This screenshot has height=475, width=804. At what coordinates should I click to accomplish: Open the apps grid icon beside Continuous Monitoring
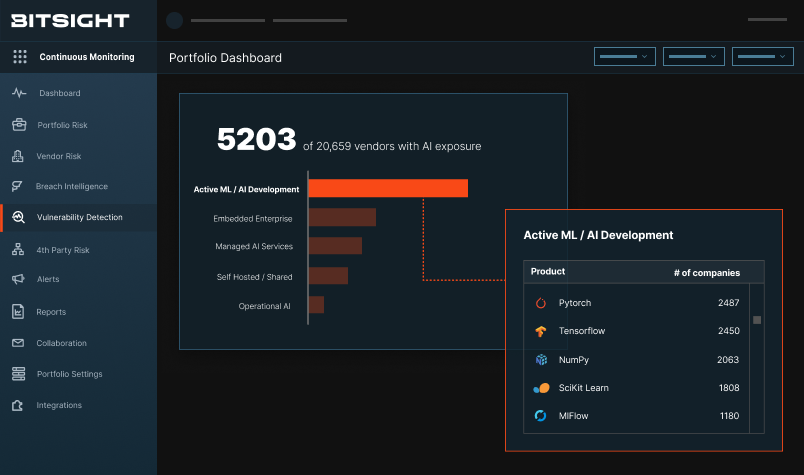(20, 56)
